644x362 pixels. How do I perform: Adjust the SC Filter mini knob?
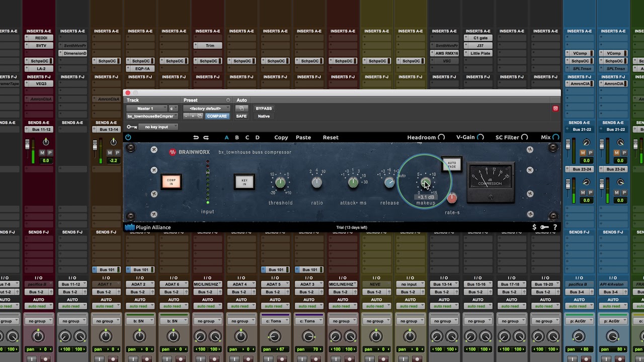click(525, 137)
